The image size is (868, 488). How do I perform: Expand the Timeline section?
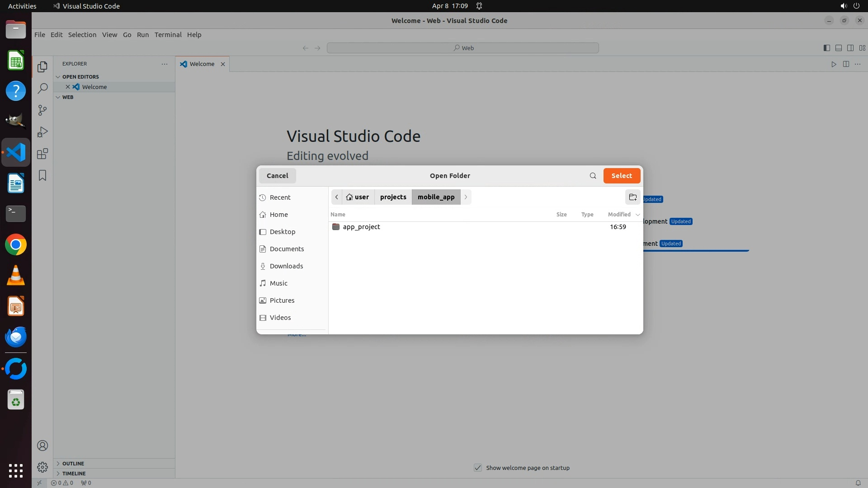[x=74, y=474]
